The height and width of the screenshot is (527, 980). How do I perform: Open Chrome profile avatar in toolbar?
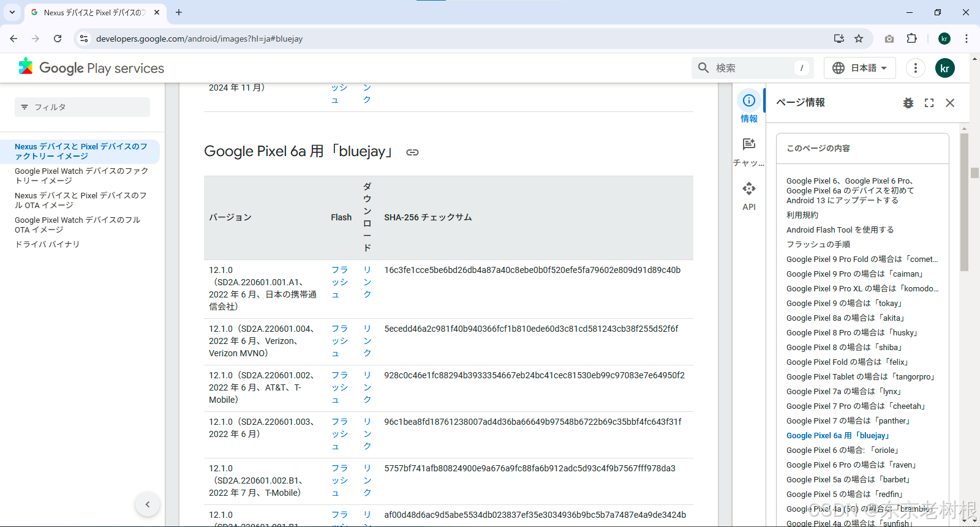(944, 39)
